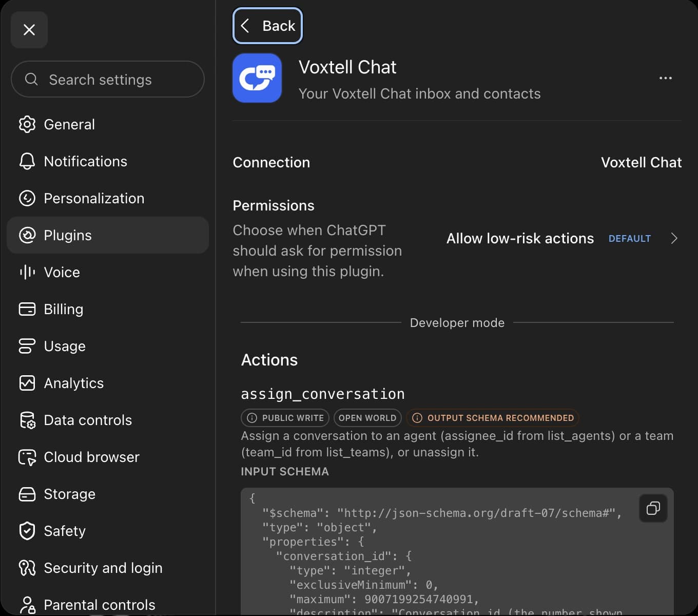The image size is (698, 616).
Task: Click the Storage drive icon
Action: tap(27, 494)
